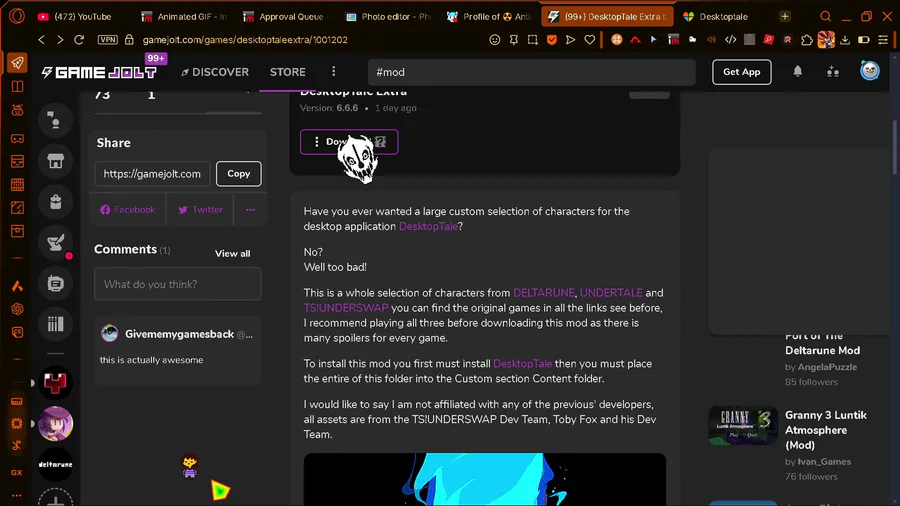
Task: Open the Game Jolt chat robot icon
Action: [x=56, y=283]
